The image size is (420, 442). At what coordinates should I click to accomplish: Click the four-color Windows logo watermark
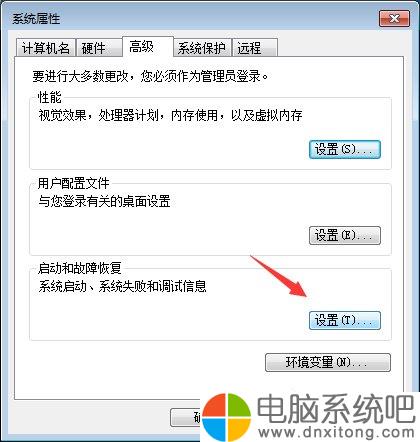[x=227, y=417]
